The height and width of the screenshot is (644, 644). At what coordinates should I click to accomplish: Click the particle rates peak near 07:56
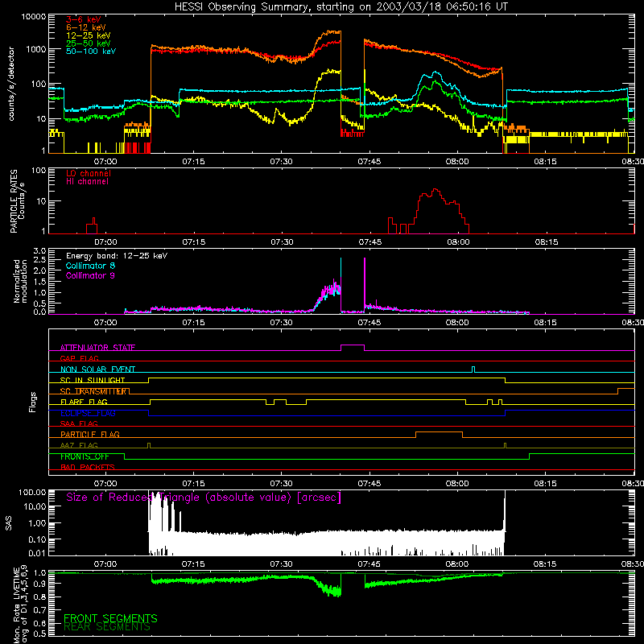click(x=436, y=189)
